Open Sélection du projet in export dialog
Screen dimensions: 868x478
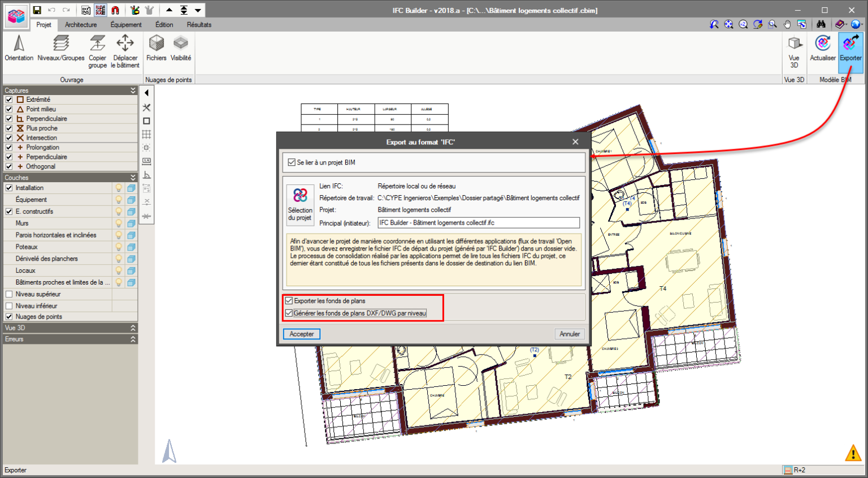click(300, 204)
